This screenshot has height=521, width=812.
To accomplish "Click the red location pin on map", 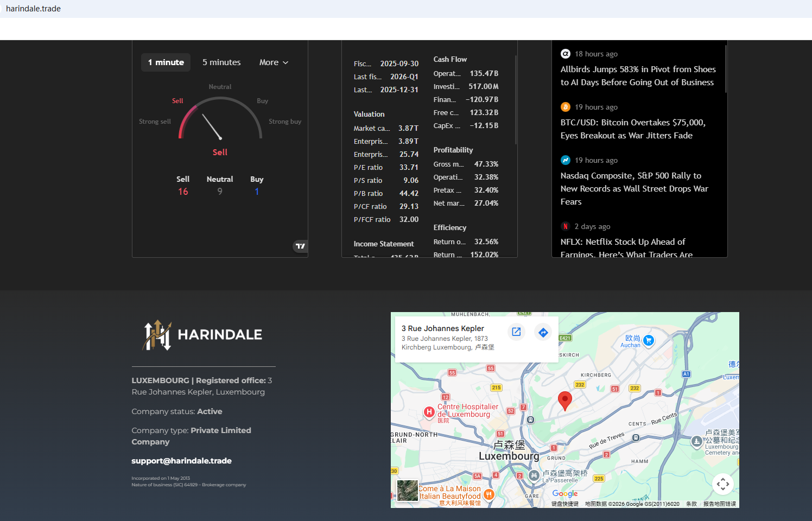I will tap(565, 401).
